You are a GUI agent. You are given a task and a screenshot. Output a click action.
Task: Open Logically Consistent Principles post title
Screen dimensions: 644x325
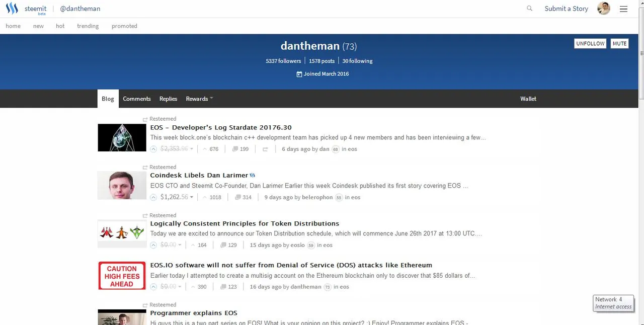tap(245, 223)
